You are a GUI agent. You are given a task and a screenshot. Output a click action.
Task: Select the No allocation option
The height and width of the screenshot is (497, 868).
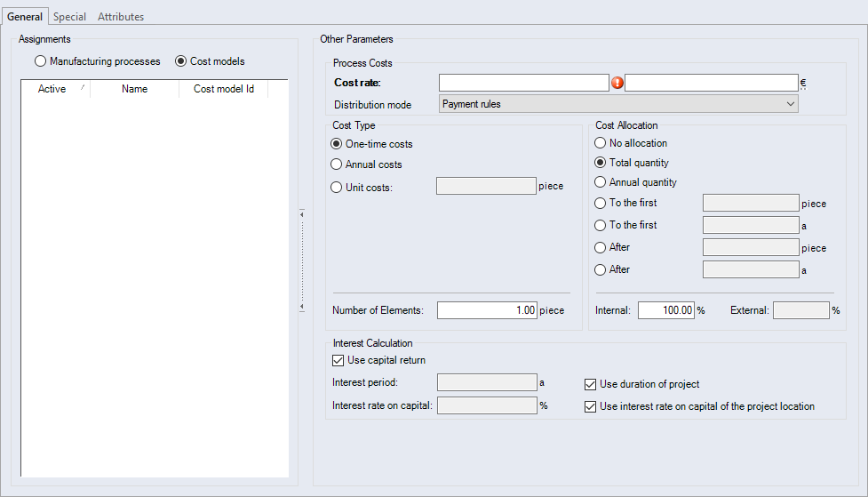click(x=601, y=143)
